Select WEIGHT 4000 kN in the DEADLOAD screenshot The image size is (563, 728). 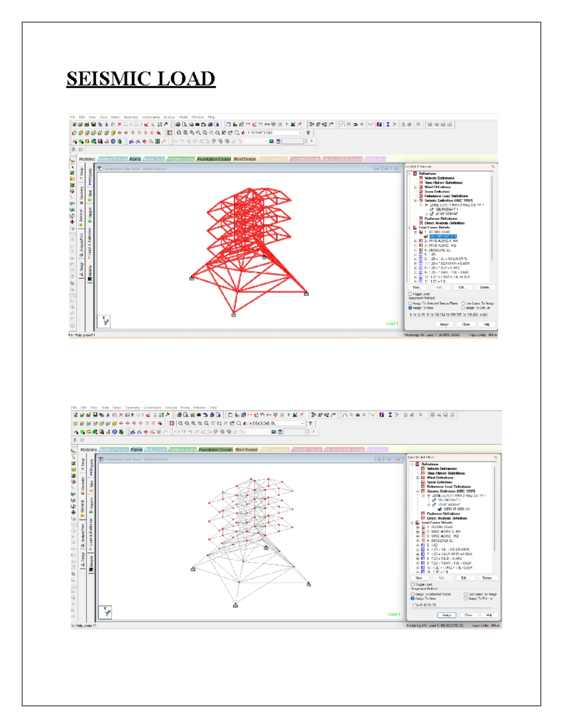456,509
